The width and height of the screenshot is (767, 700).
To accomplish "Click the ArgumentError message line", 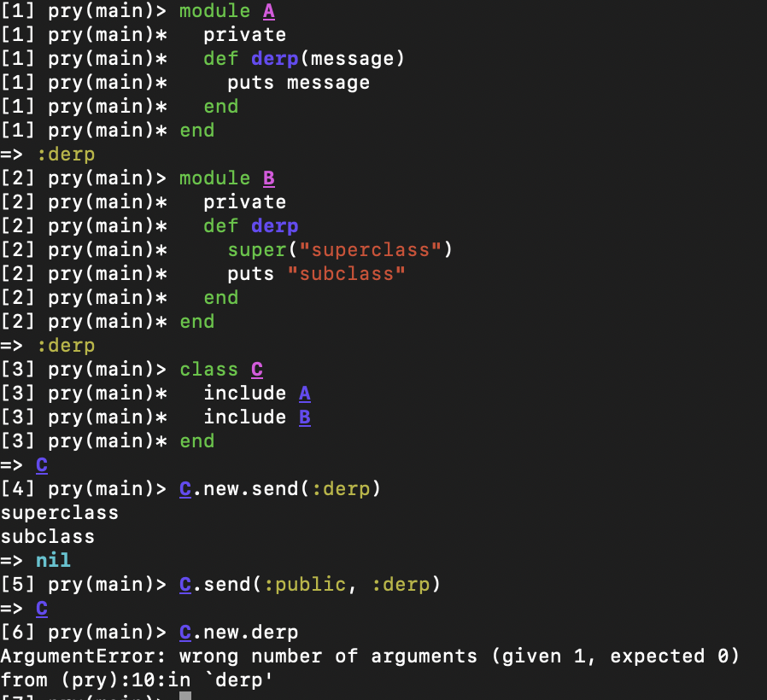I will [x=370, y=656].
